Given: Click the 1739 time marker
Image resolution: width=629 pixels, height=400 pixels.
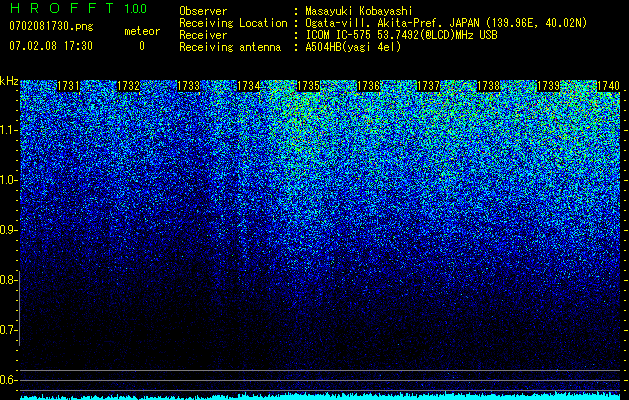Looking at the screenshot, I should pyautogui.click(x=548, y=86).
